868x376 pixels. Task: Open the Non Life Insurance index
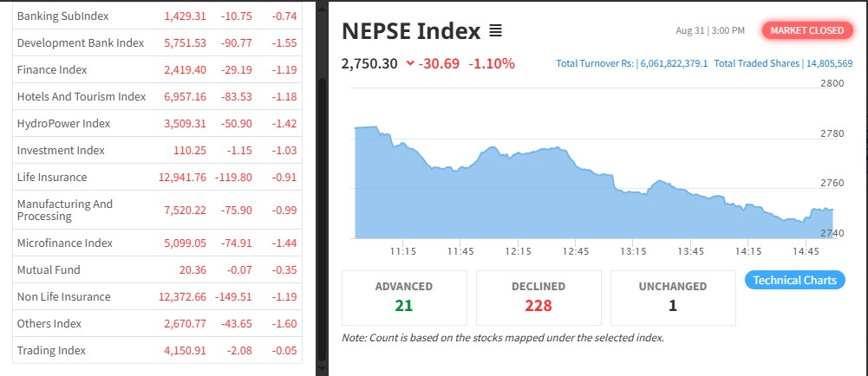(63, 296)
